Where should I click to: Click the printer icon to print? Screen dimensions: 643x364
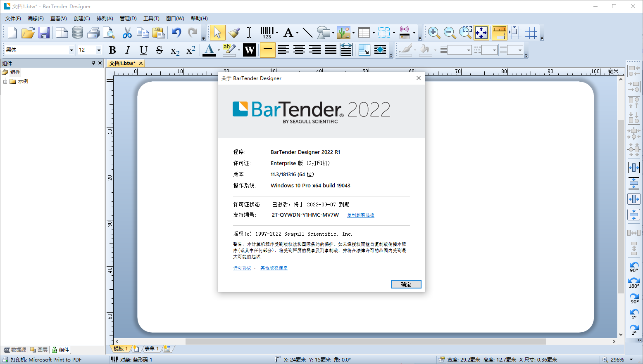point(93,33)
